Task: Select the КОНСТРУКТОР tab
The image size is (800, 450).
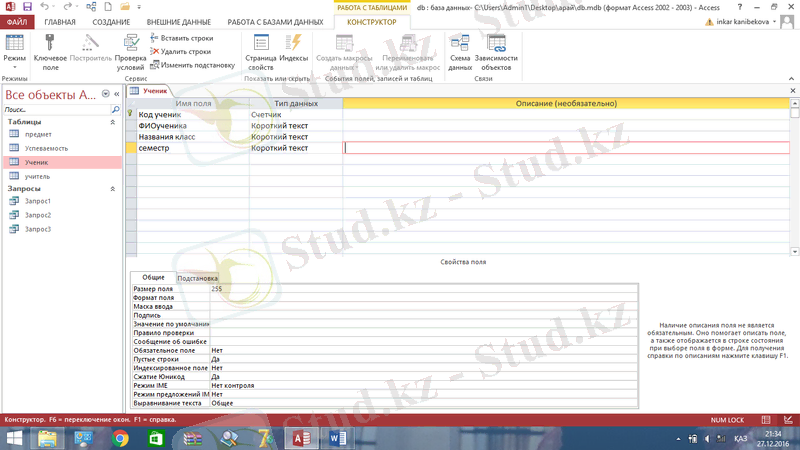Action: point(371,22)
